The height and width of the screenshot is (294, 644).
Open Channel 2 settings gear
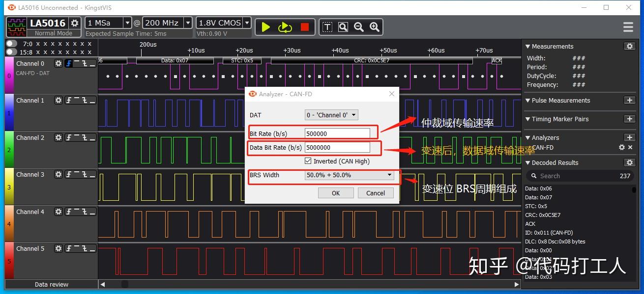tap(59, 137)
